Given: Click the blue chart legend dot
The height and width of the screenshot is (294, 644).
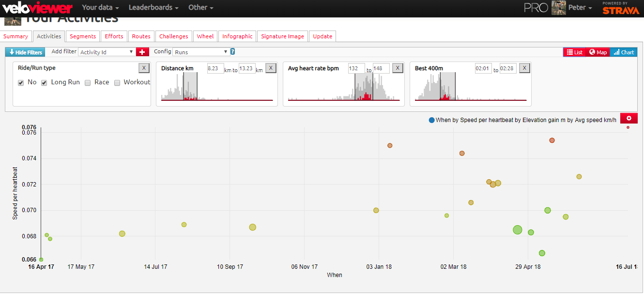Looking at the screenshot, I should (431, 120).
